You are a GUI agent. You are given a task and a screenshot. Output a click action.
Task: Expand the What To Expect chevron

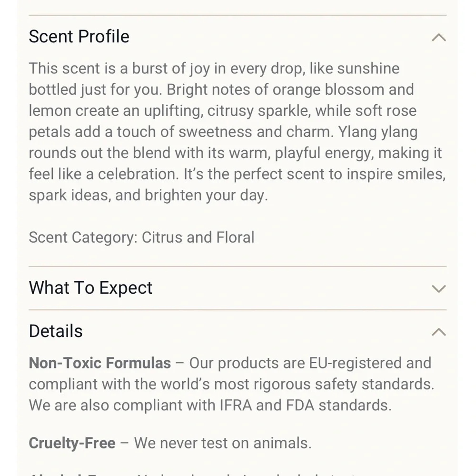[x=438, y=288]
